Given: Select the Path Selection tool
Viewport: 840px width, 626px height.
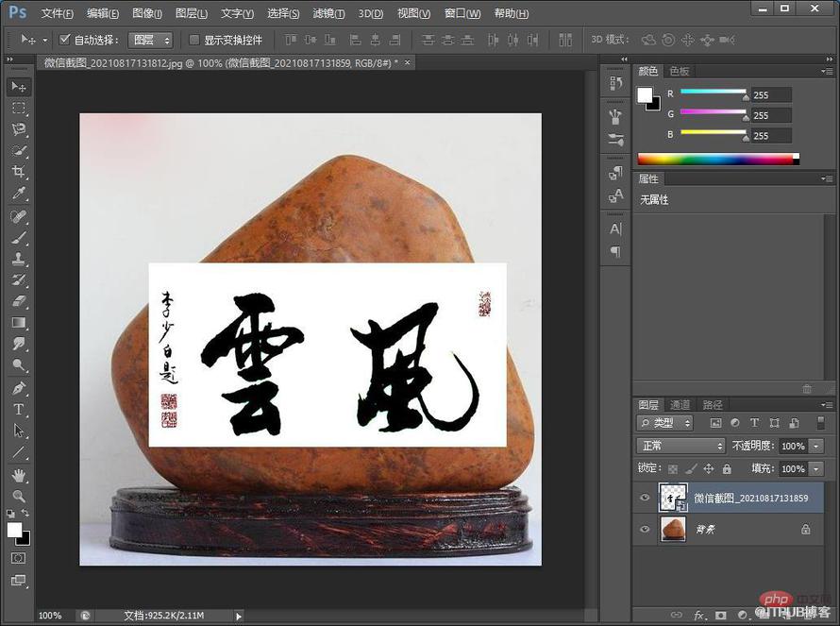Looking at the screenshot, I should coord(19,431).
